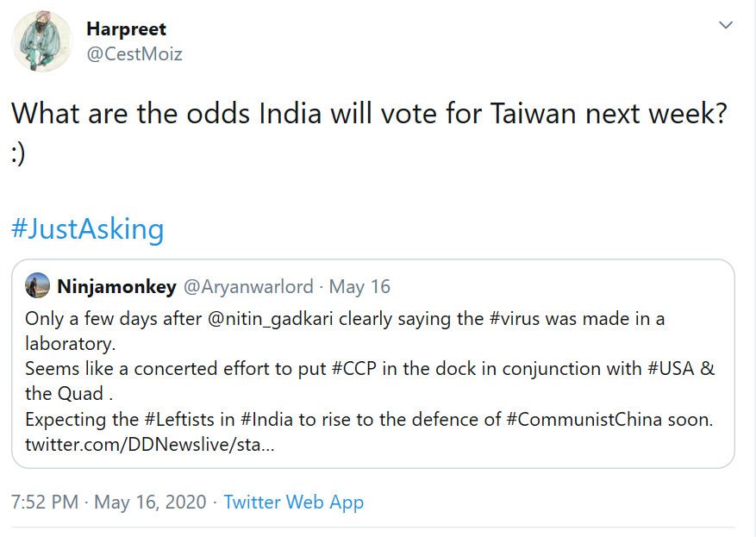Click Ninjamonkey's small avatar in quoted tweet
This screenshot has height=537, width=756.
coord(37,286)
